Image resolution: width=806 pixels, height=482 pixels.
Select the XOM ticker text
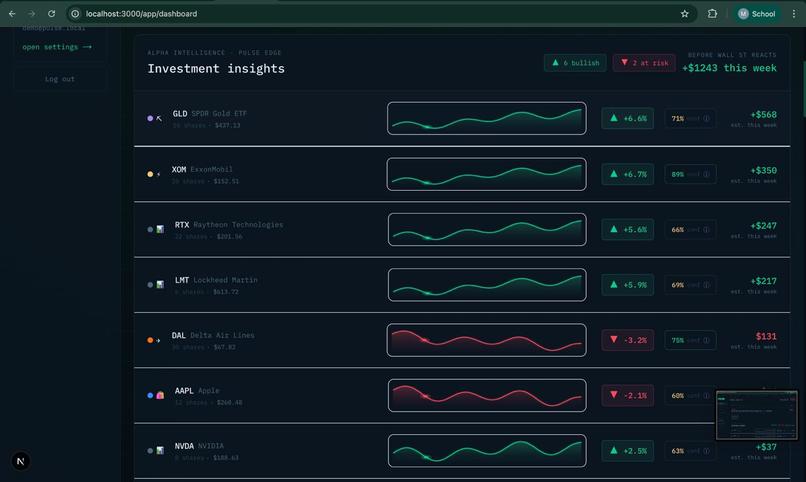click(179, 170)
